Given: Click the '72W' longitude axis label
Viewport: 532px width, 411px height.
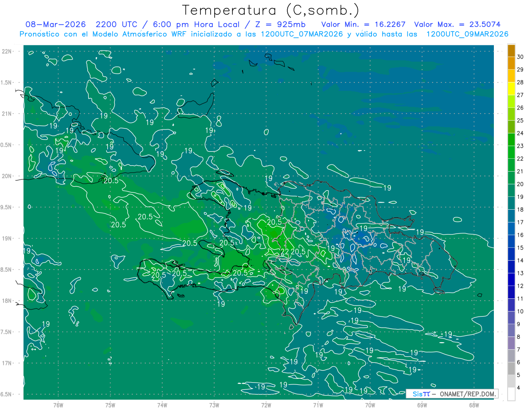Looking at the screenshot, I should (266, 405).
